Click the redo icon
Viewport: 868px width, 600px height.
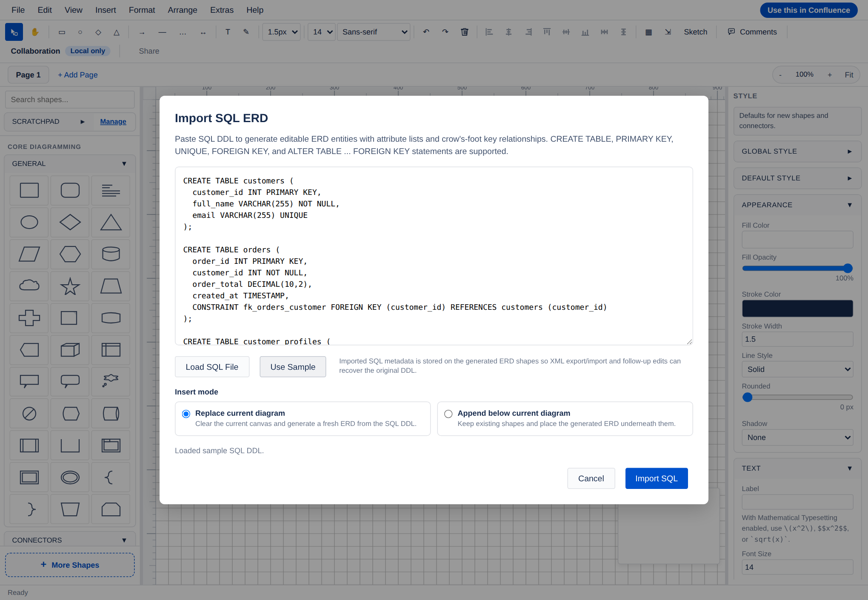[x=445, y=32]
